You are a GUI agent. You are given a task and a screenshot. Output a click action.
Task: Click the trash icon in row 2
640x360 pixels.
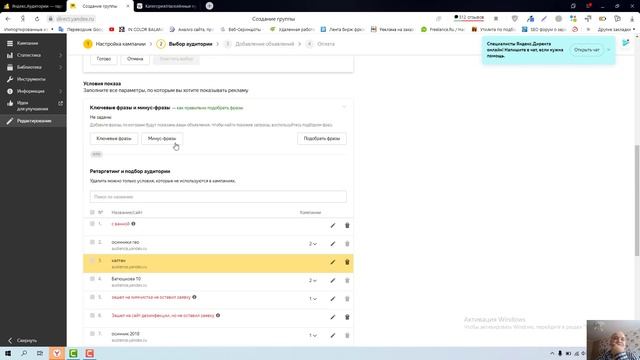pyautogui.click(x=347, y=244)
